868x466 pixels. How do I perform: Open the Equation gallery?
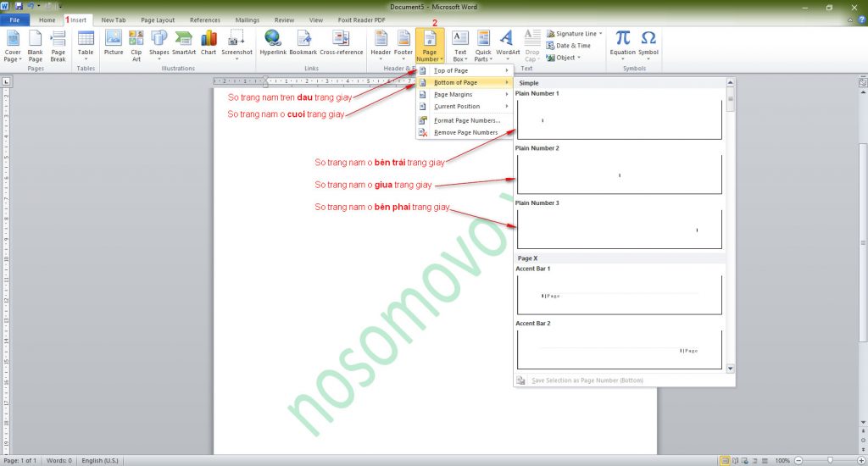(623, 42)
